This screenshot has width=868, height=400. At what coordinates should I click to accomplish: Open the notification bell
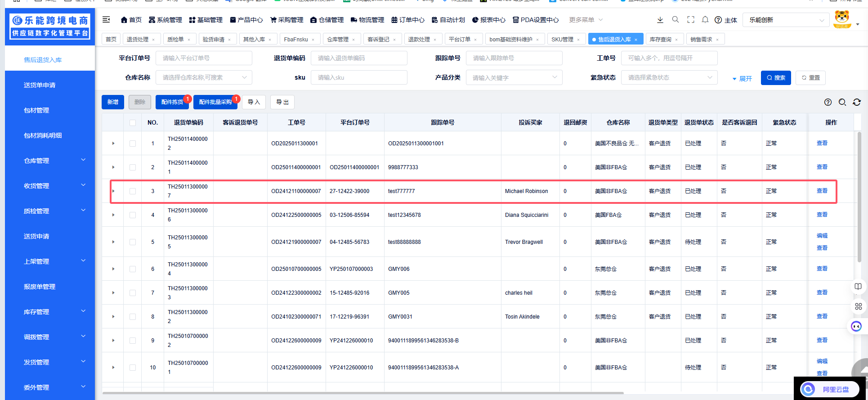[705, 20]
